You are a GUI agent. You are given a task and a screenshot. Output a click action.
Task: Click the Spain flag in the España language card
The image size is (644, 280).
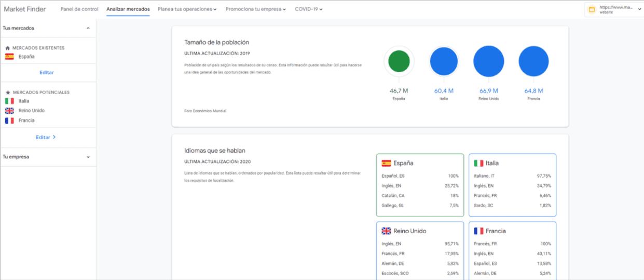pyautogui.click(x=386, y=163)
